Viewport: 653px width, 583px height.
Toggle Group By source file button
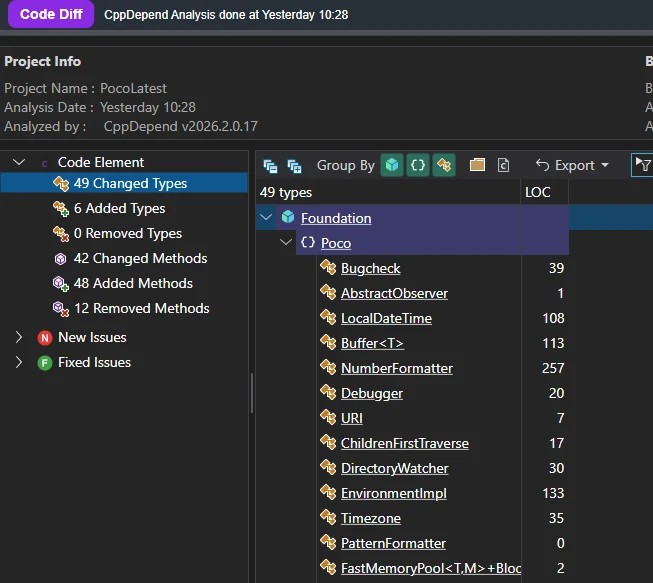503,165
